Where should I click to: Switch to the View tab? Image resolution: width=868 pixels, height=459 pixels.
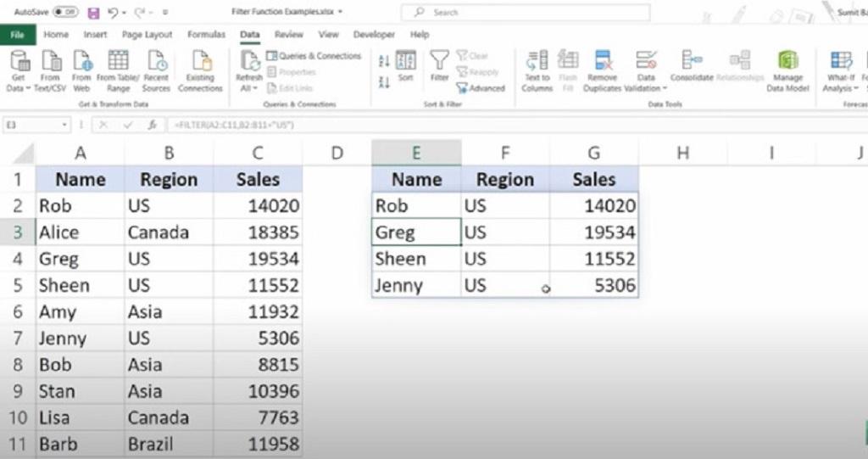tap(328, 35)
